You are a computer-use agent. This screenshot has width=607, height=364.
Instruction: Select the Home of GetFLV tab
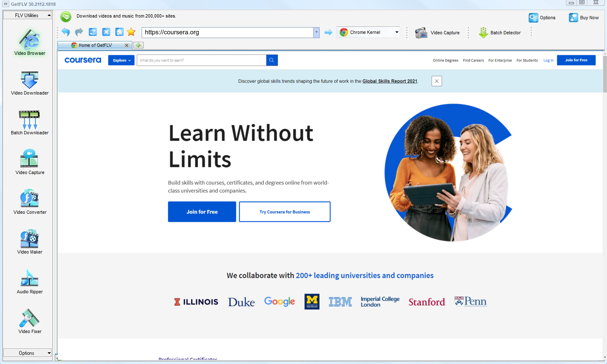tap(95, 45)
